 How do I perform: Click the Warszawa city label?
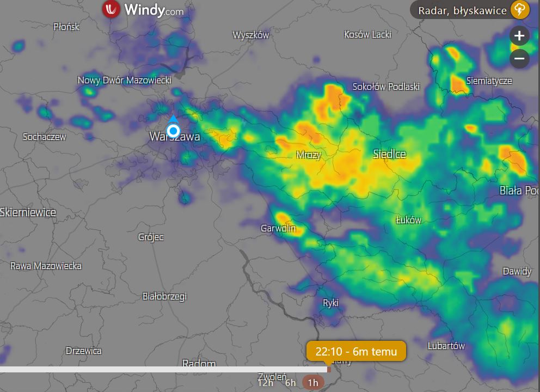(175, 137)
